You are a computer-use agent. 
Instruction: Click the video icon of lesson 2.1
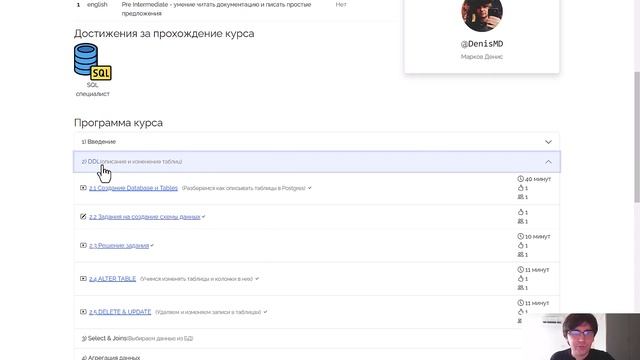83,188
